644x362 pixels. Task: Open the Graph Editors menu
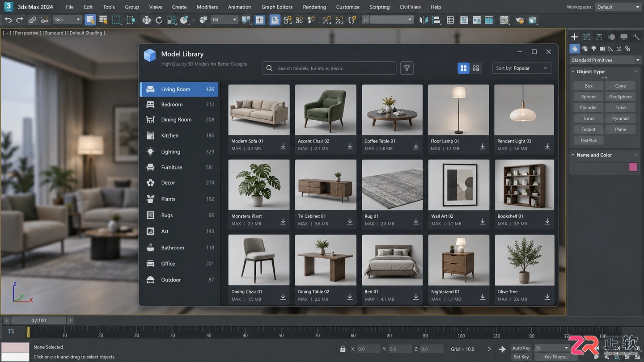277,7
